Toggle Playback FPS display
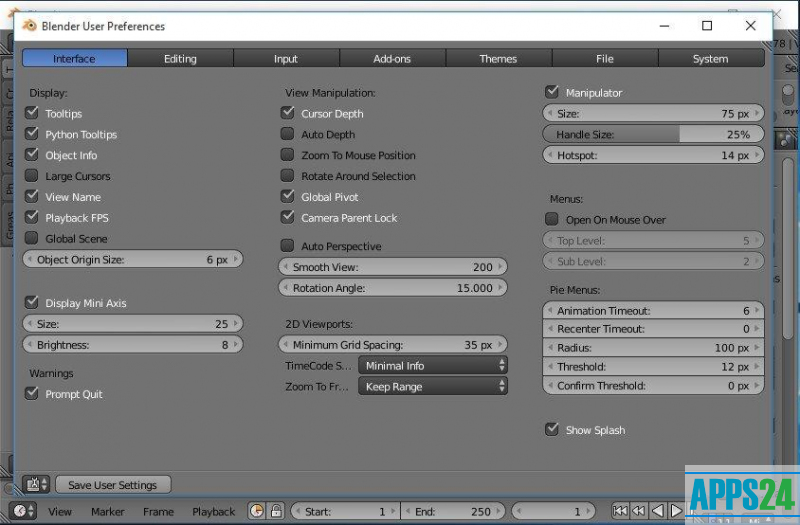Screen dimensions: 800x525 32,217
